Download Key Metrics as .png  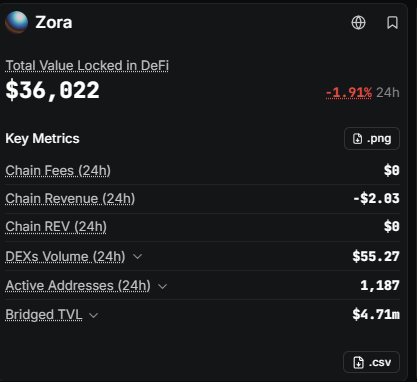pyautogui.click(x=372, y=138)
